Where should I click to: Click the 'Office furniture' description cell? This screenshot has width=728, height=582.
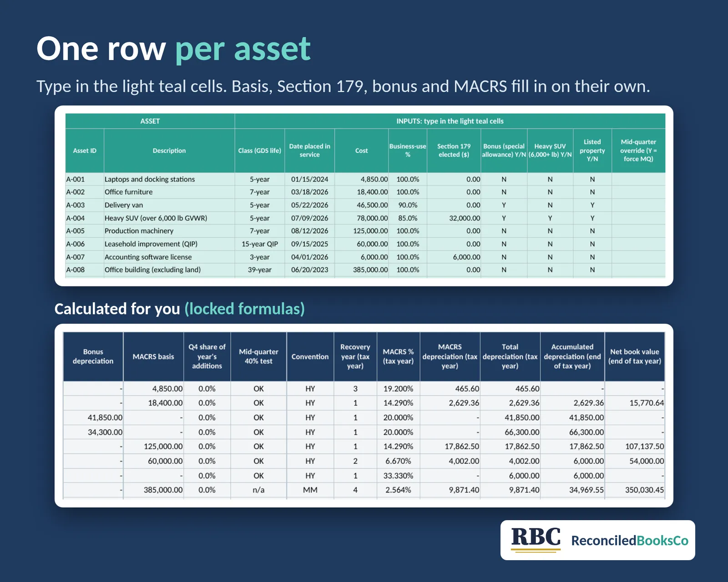pos(169,192)
